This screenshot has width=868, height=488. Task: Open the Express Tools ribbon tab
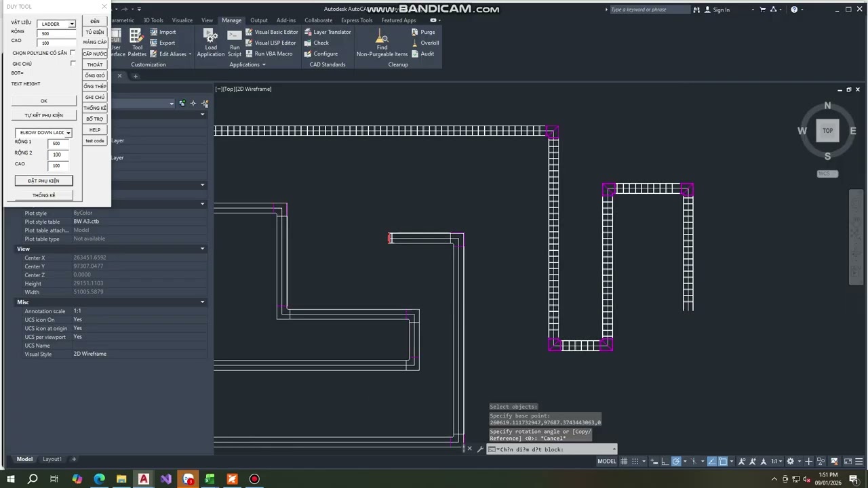(x=357, y=20)
